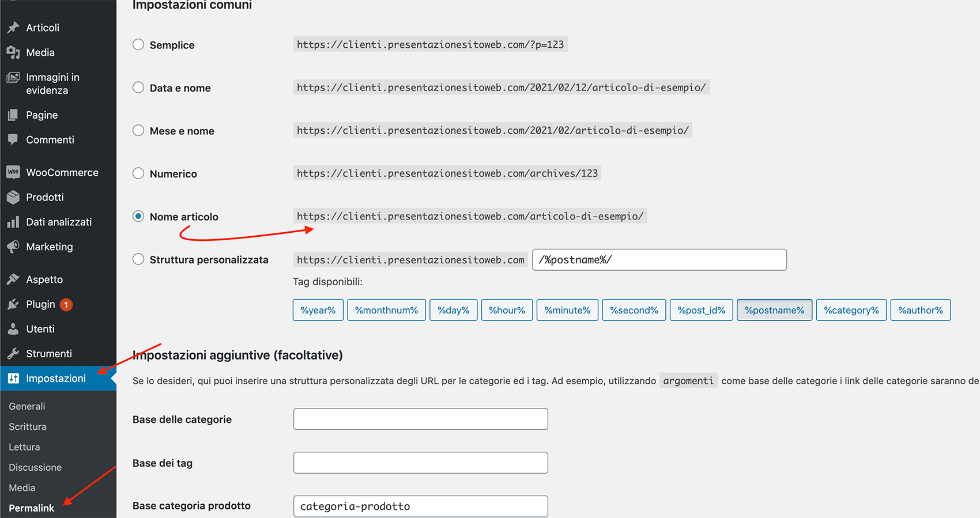Choose the Mese e nome permalink structure

(138, 130)
